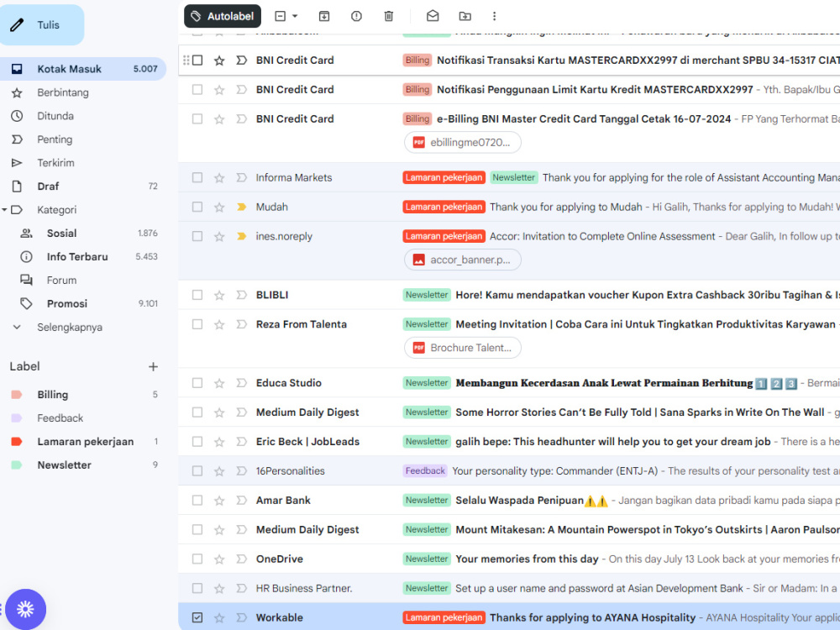Star the Amar Bank email
This screenshot has width=840, height=630.
coord(219,501)
